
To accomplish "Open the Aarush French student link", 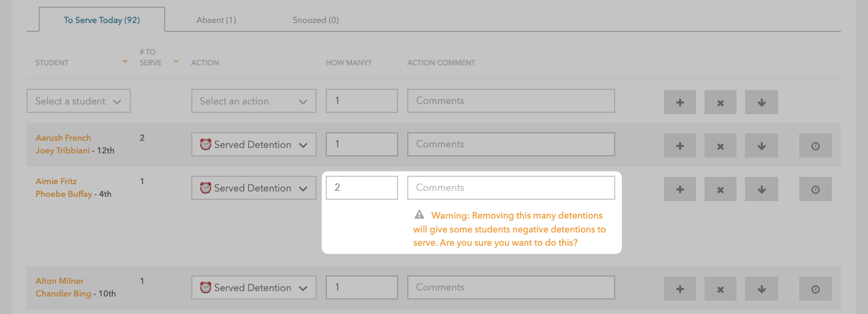I will 63,138.
